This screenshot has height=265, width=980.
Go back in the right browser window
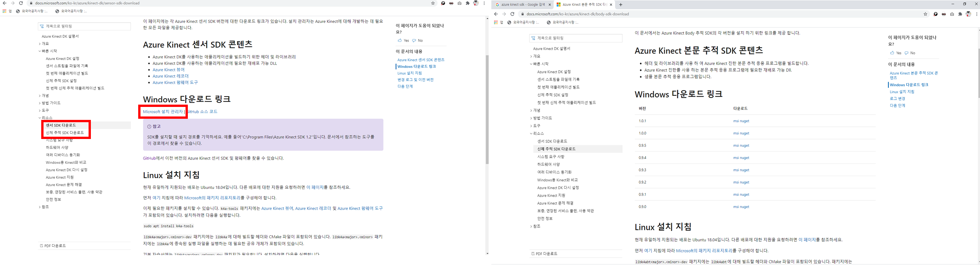(x=496, y=14)
